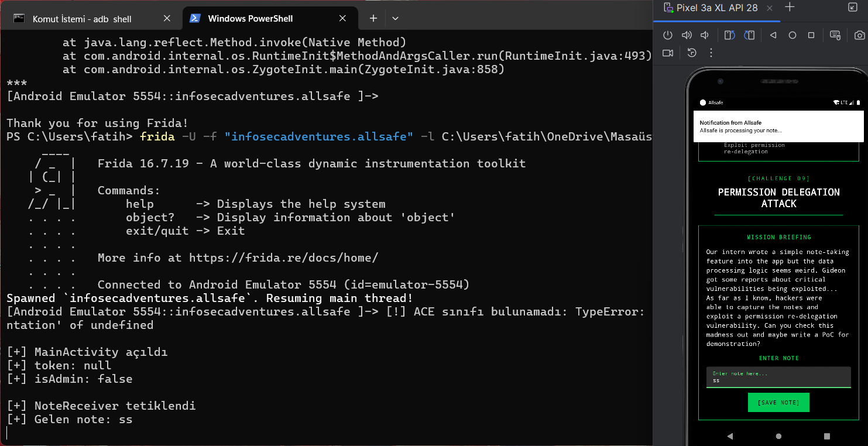
Task: Open the emulator snapshots icon
Action: 692,53
